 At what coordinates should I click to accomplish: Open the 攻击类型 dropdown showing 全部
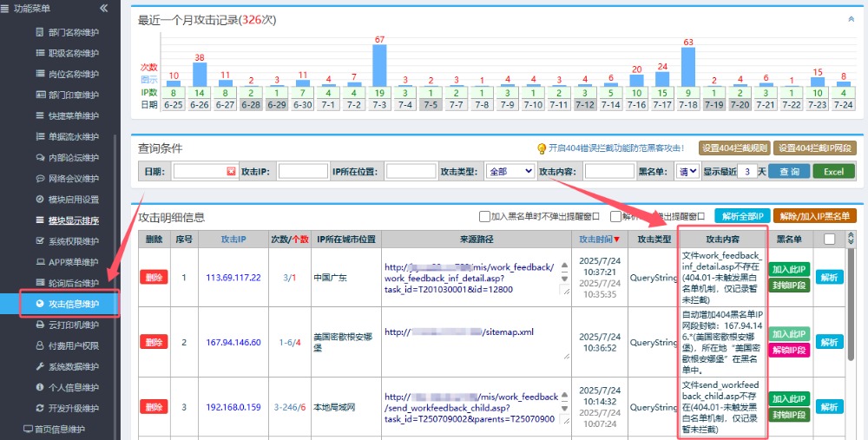(x=510, y=172)
